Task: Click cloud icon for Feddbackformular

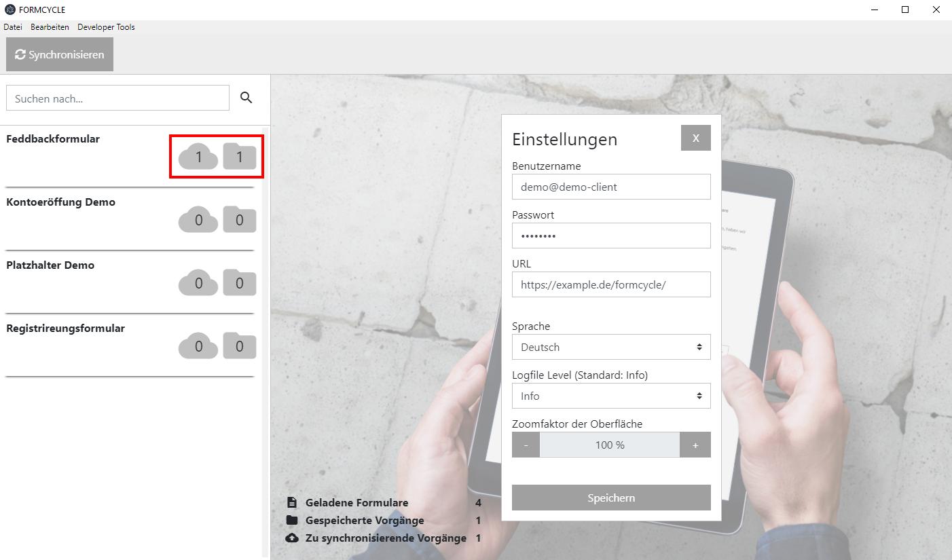Action: tap(198, 157)
